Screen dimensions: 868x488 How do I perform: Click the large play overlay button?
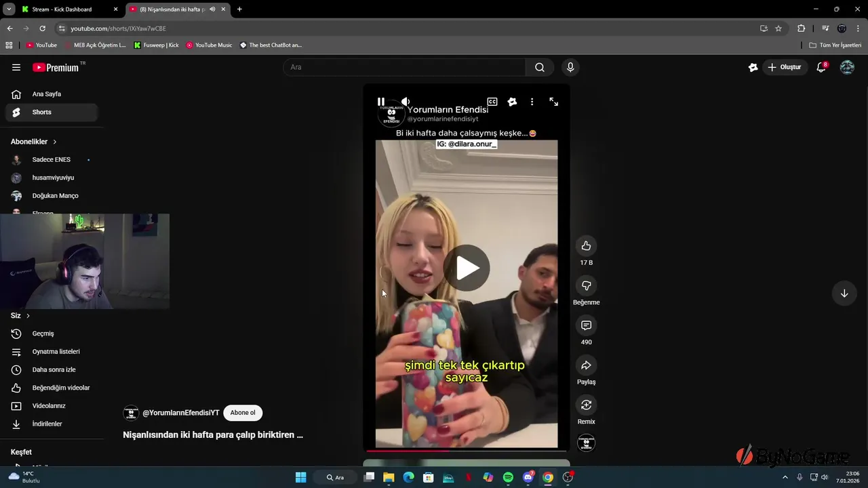pos(467,268)
